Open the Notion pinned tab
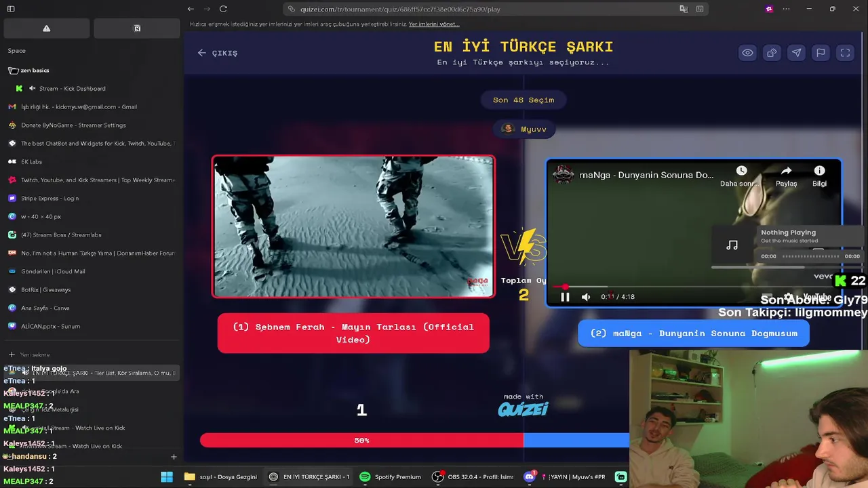The height and width of the screenshot is (488, 868). (x=137, y=28)
